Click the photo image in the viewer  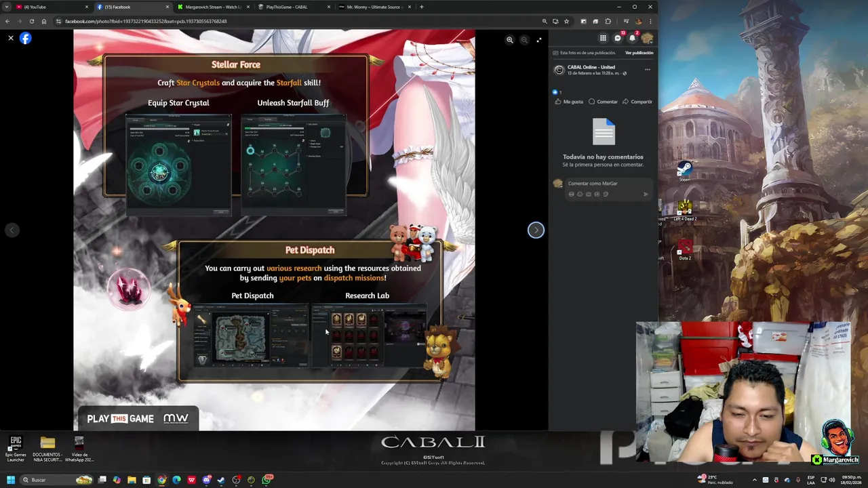point(274,230)
